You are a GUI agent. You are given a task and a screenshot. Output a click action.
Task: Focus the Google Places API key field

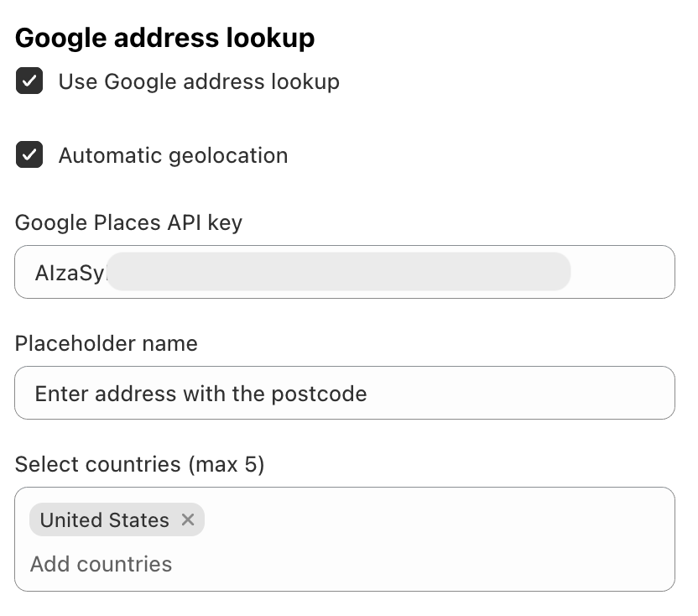pyautogui.click(x=344, y=272)
